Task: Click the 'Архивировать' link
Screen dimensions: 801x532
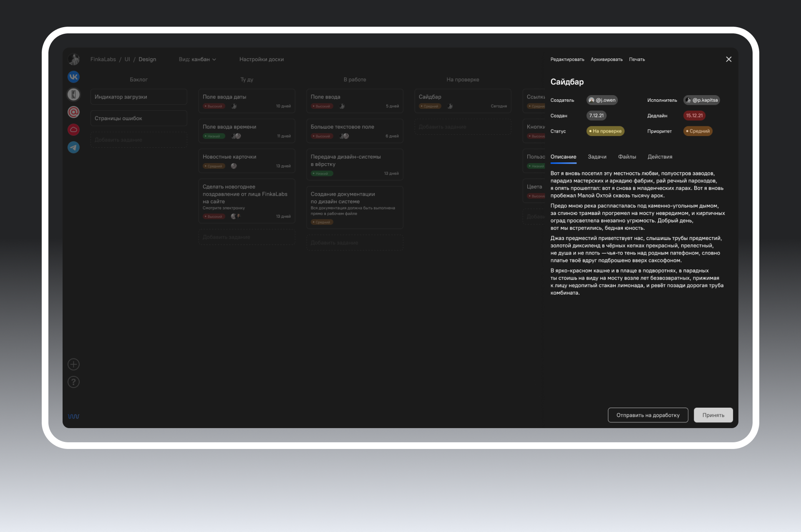Action: click(606, 59)
